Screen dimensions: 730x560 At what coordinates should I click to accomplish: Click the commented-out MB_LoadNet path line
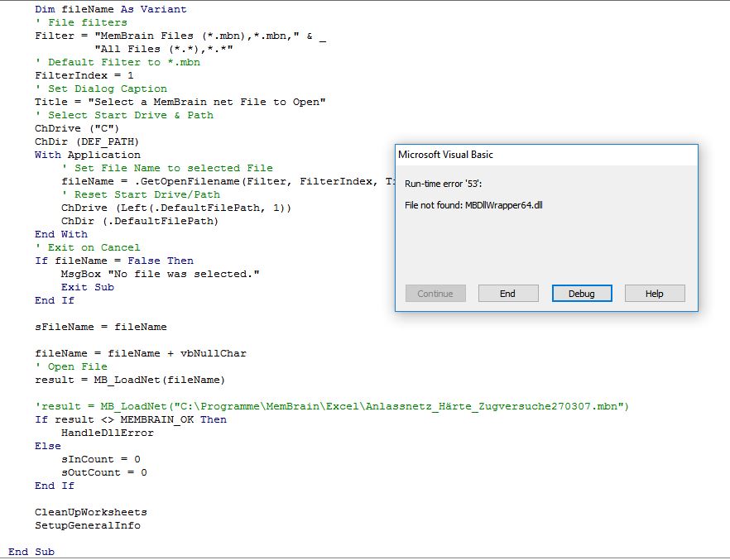tap(331, 406)
